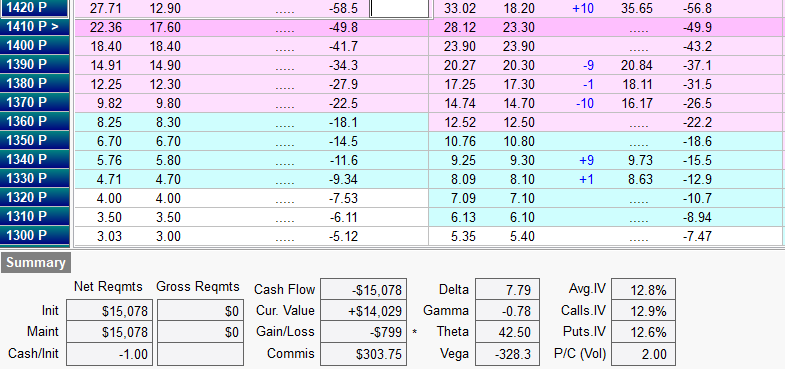Select the 1370 P strike button
Image resolution: width=785 pixels, height=369 pixels.
[35, 103]
